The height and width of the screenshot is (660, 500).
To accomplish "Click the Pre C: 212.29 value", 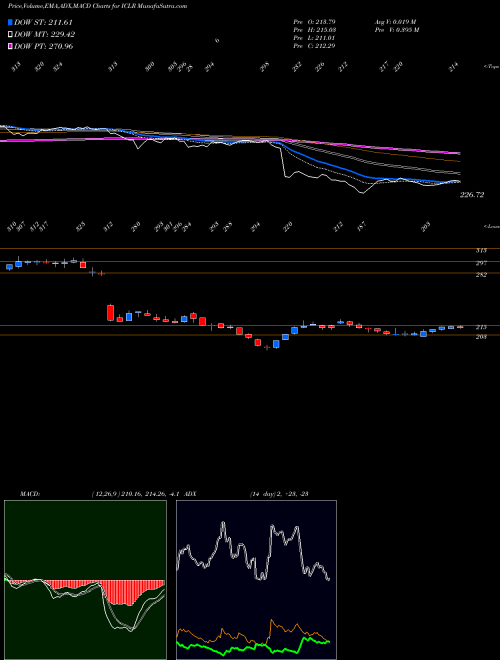I will coord(314,46).
